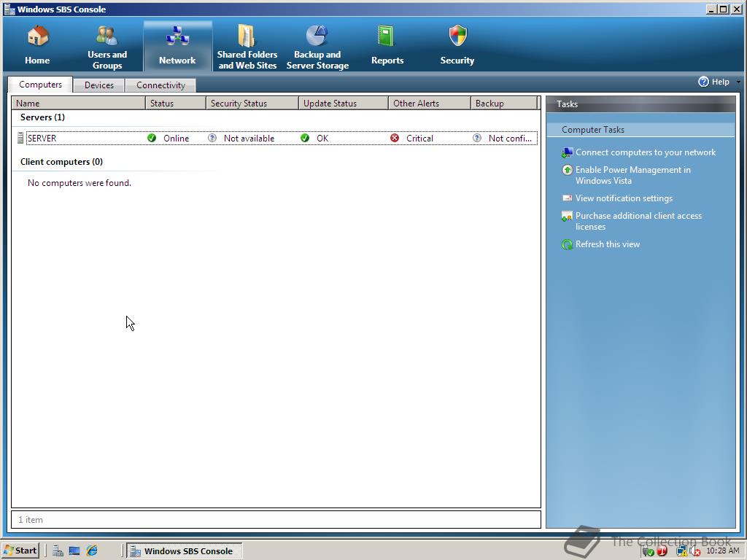The image size is (747, 560).
Task: Click the taskbar clock showing 10:28 AM
Action: (x=723, y=551)
